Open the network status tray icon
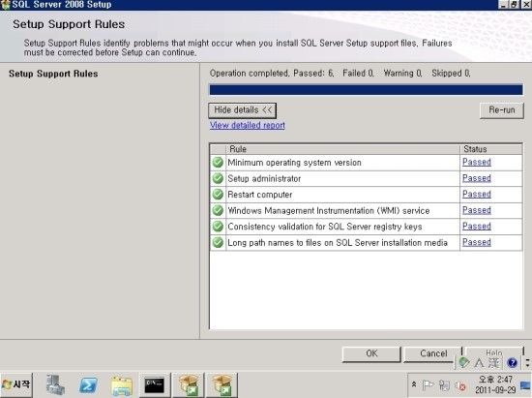 444,385
